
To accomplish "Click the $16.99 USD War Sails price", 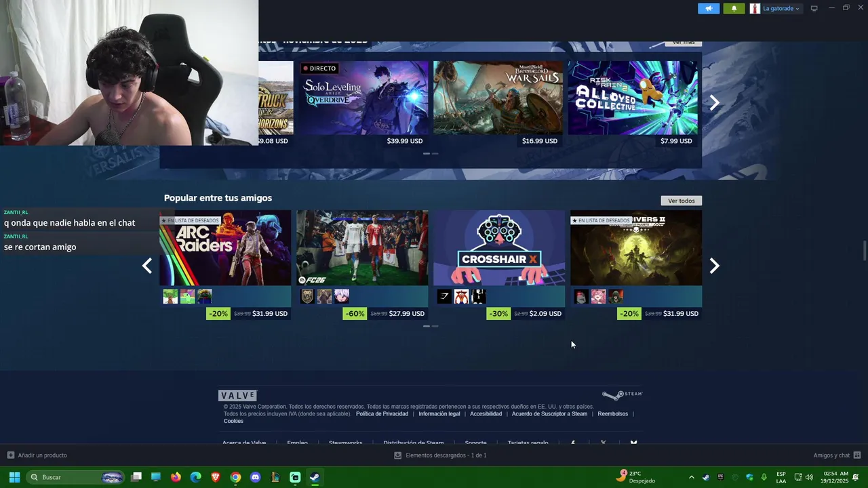I will click(x=540, y=141).
